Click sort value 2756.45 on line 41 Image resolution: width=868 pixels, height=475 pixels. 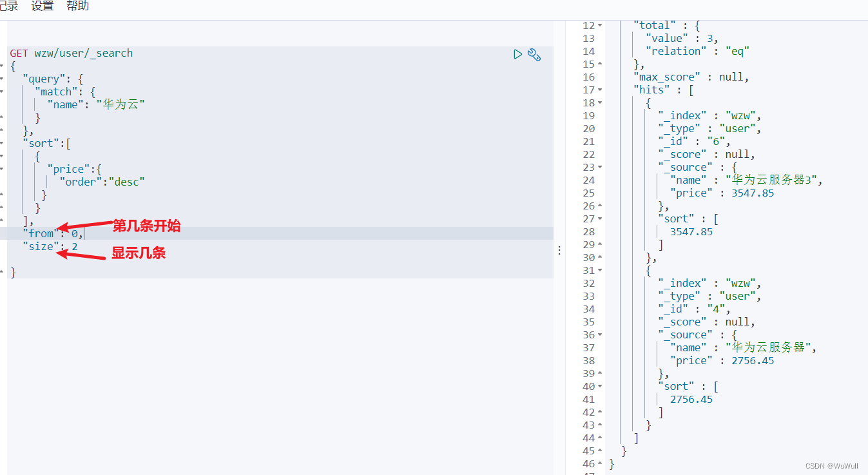point(691,400)
